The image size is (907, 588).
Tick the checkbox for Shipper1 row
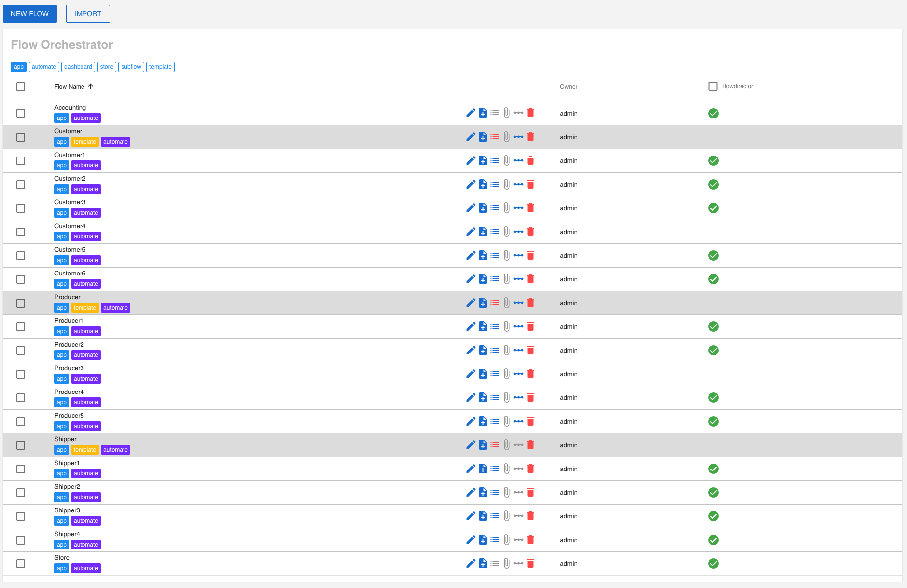tap(21, 469)
